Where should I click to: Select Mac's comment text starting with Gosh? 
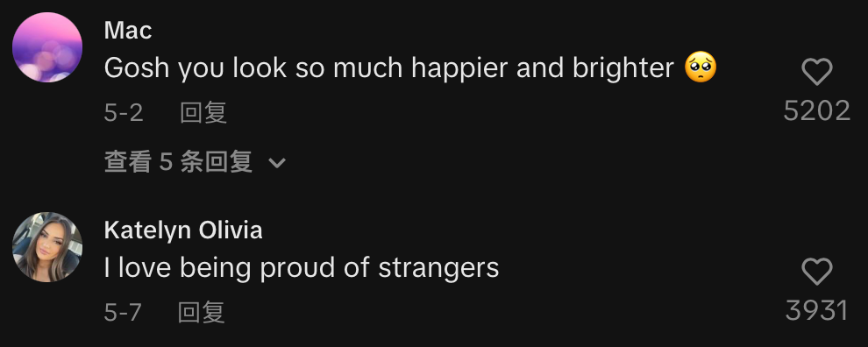[x=410, y=68]
